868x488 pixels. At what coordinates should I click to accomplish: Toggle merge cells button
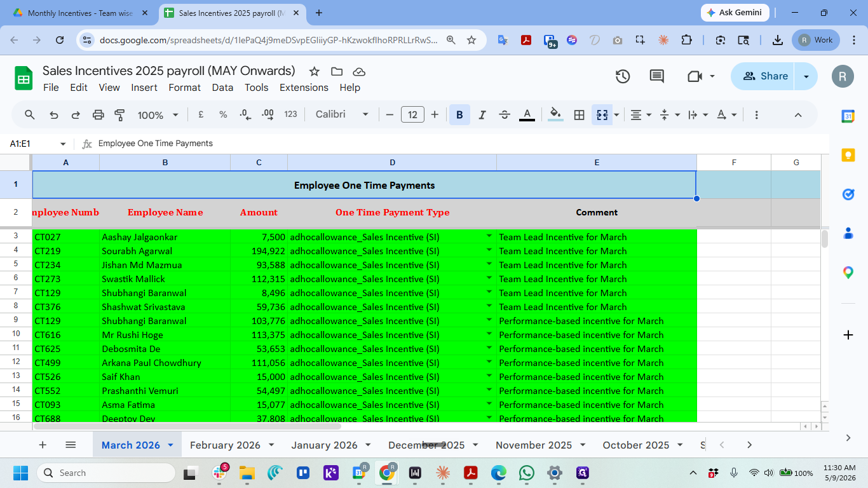pos(602,115)
